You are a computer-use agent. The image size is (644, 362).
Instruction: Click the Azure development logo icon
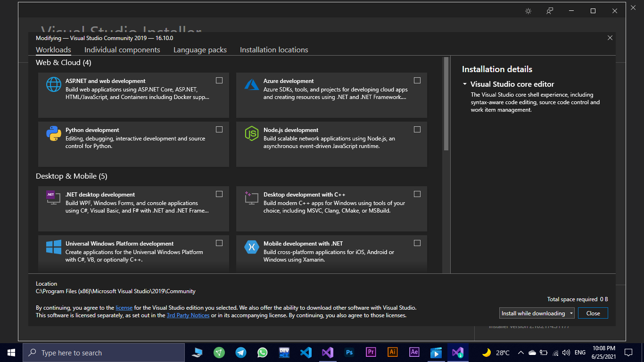click(x=252, y=84)
